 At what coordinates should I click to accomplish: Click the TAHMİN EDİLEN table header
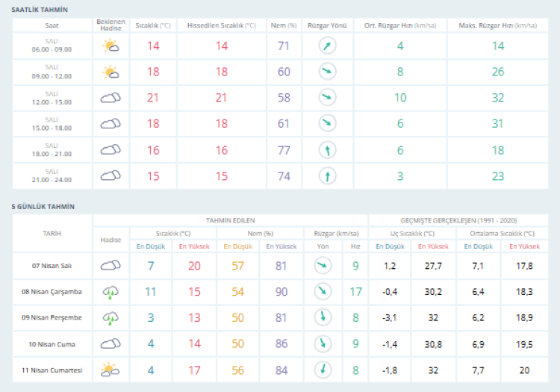coord(230,220)
